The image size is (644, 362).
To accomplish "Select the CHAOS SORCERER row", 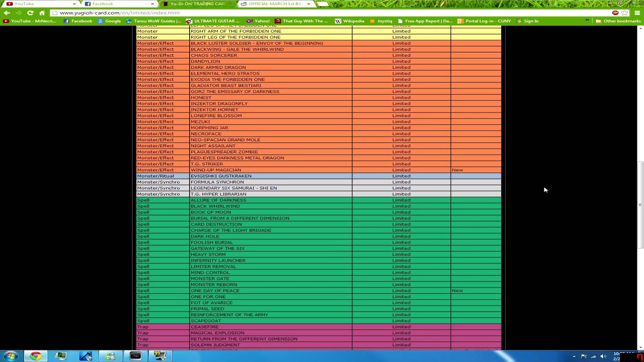I will [319, 55].
